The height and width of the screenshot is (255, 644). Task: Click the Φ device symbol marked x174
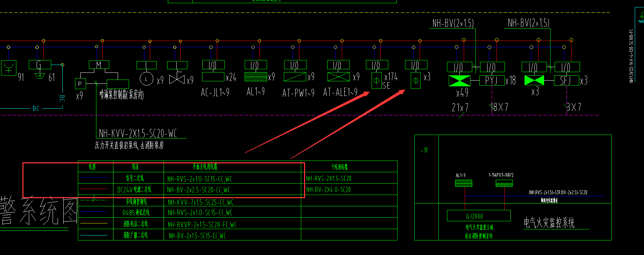click(x=377, y=81)
